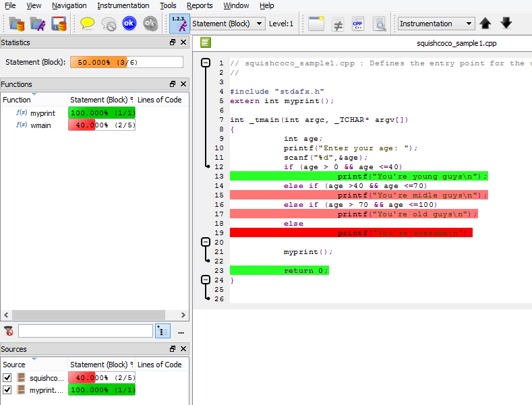Open the Instrumentation menu
Viewport: 532px width, 405px height.
123,5
